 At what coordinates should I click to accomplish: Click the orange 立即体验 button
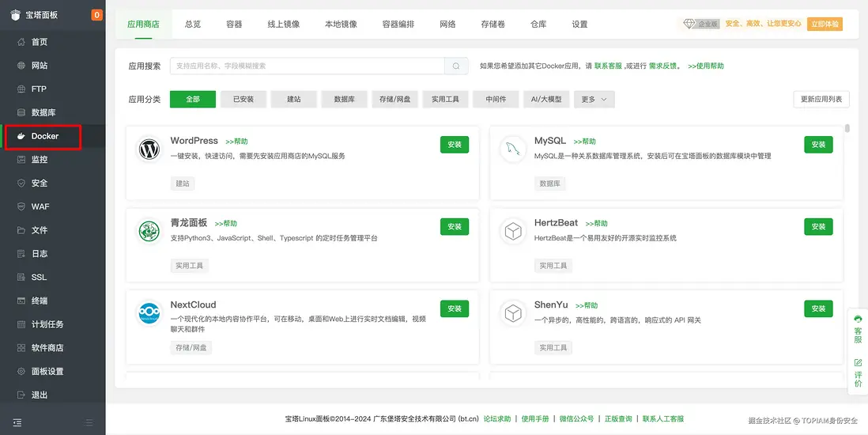(825, 24)
